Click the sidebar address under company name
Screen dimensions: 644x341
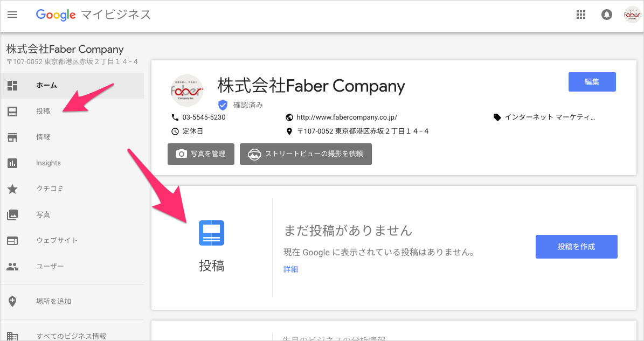click(x=72, y=61)
